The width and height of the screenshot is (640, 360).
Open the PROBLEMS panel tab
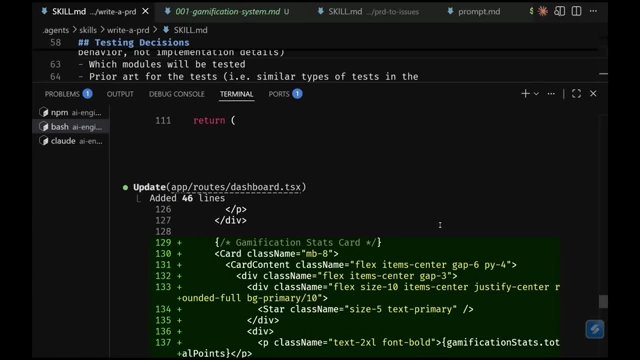tap(68, 94)
